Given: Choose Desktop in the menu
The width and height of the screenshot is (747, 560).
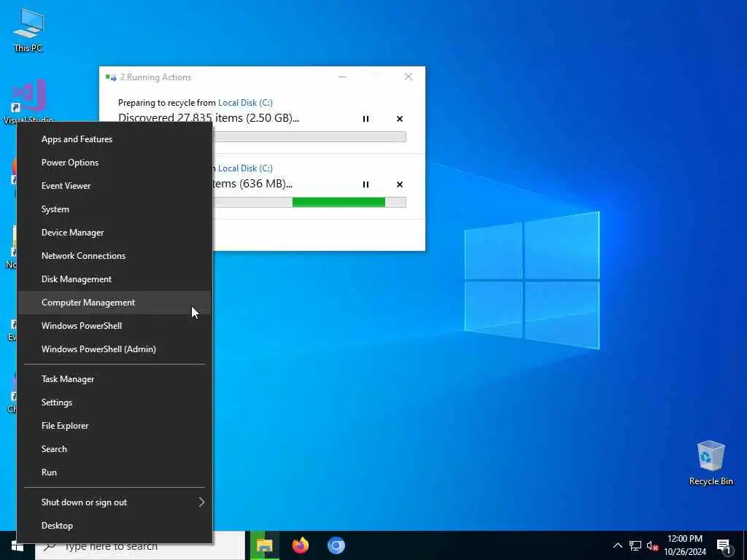Looking at the screenshot, I should point(115,526).
